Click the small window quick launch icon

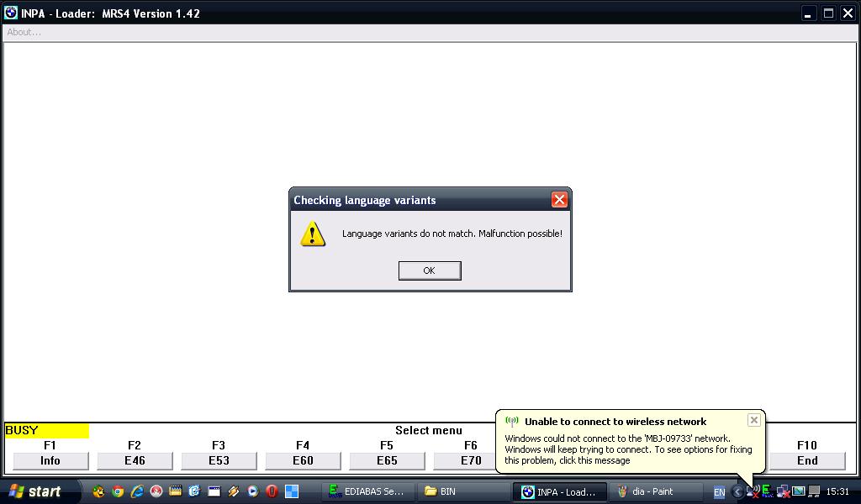pos(214,491)
